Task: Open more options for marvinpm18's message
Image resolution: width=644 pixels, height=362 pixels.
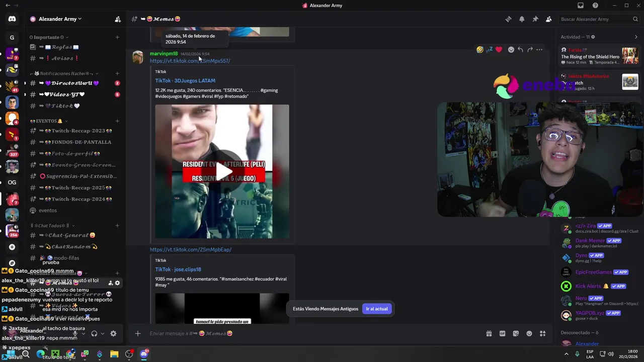Action: [539, 50]
